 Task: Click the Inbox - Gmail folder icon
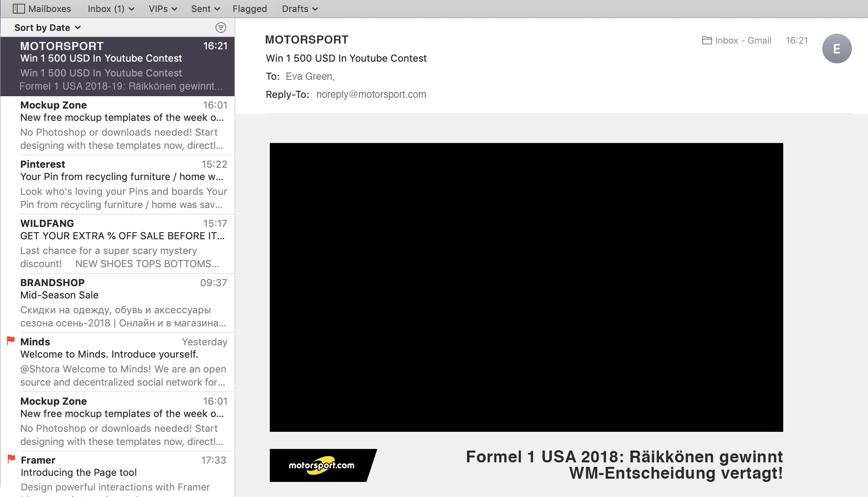pyautogui.click(x=707, y=40)
